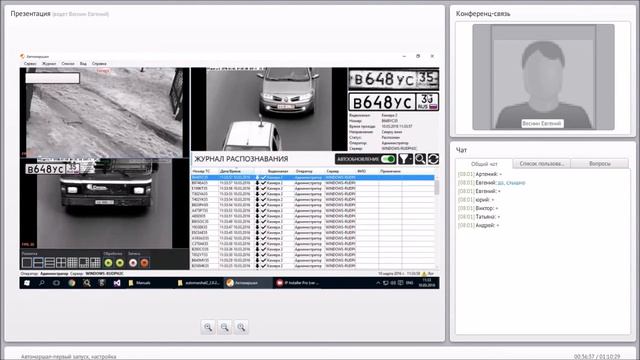Open the Списки menu
This screenshot has height=360, width=640.
tap(68, 64)
